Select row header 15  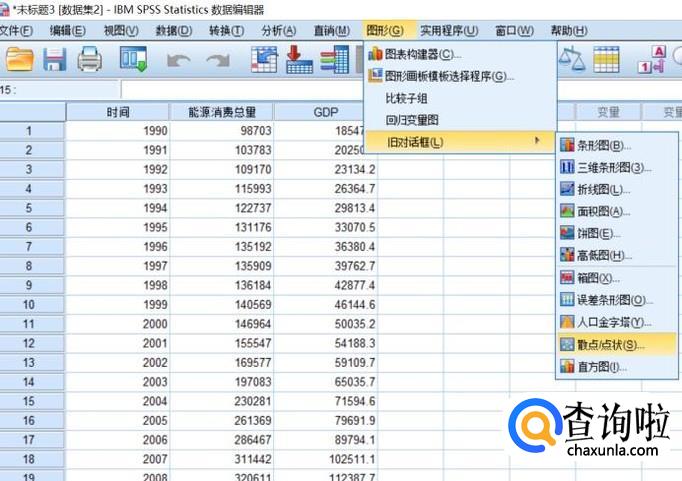tap(32, 401)
